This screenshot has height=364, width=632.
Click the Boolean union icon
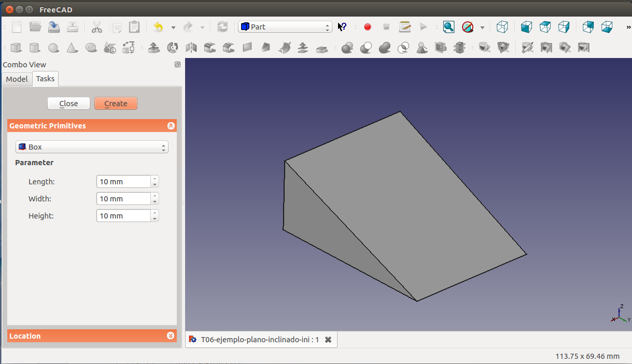(x=384, y=48)
